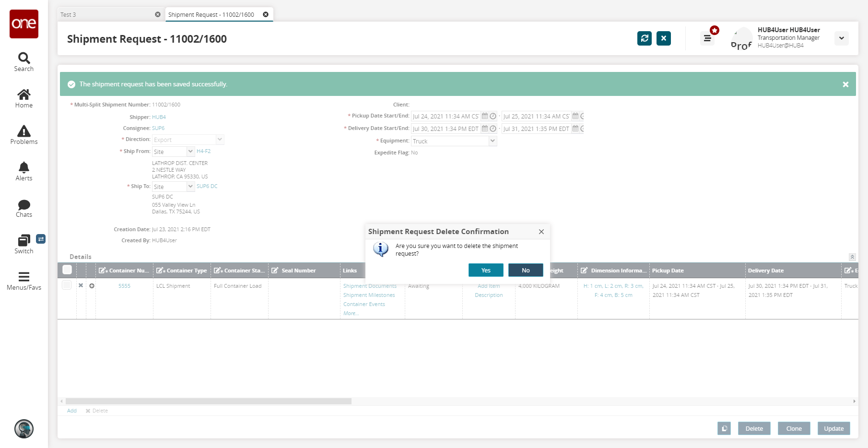Close the Delete Confirmation dialog
This screenshot has height=448, width=868.
(x=541, y=232)
